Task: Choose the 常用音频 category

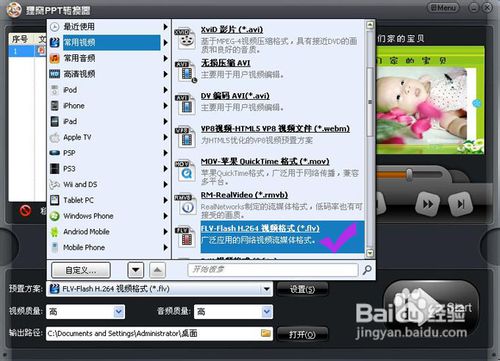Action: tap(109, 58)
